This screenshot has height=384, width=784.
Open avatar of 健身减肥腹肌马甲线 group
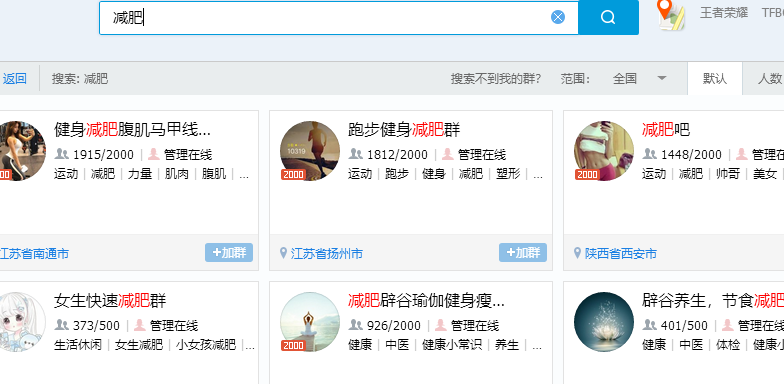(x=22, y=151)
